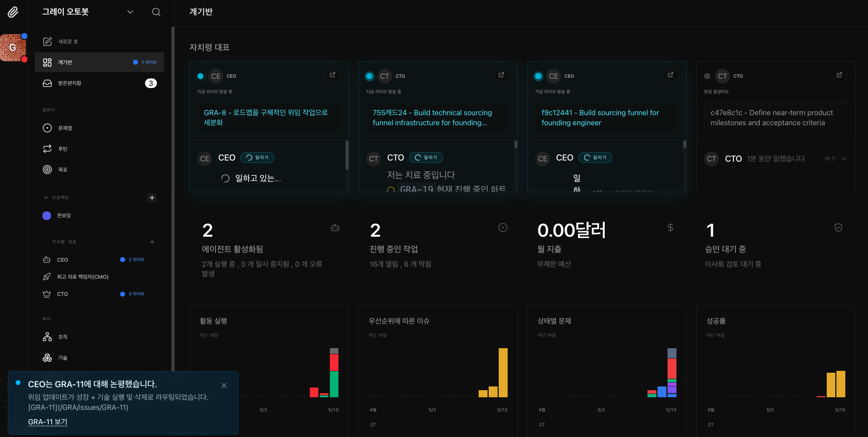Click the f9c12441 card scrollbar

click(685, 144)
